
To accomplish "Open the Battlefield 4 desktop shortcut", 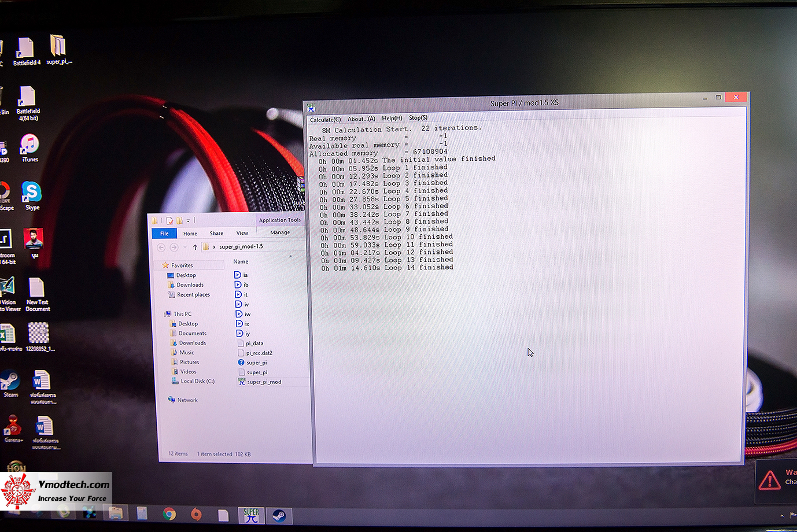I will [26, 51].
